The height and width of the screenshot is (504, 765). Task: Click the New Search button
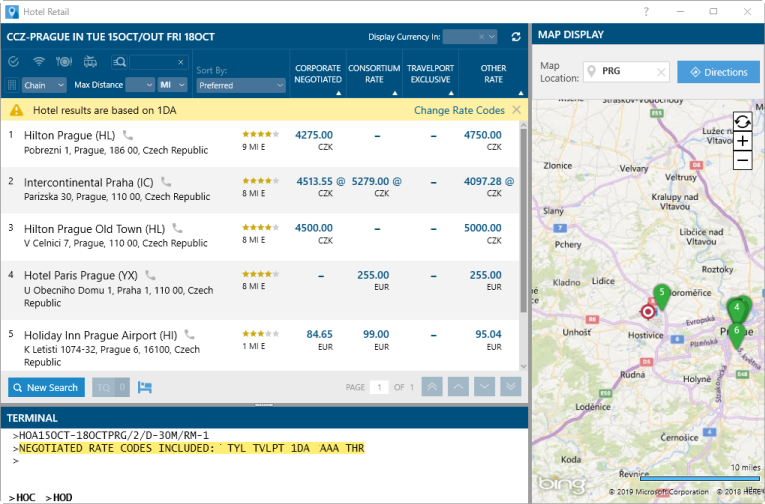coord(46,387)
